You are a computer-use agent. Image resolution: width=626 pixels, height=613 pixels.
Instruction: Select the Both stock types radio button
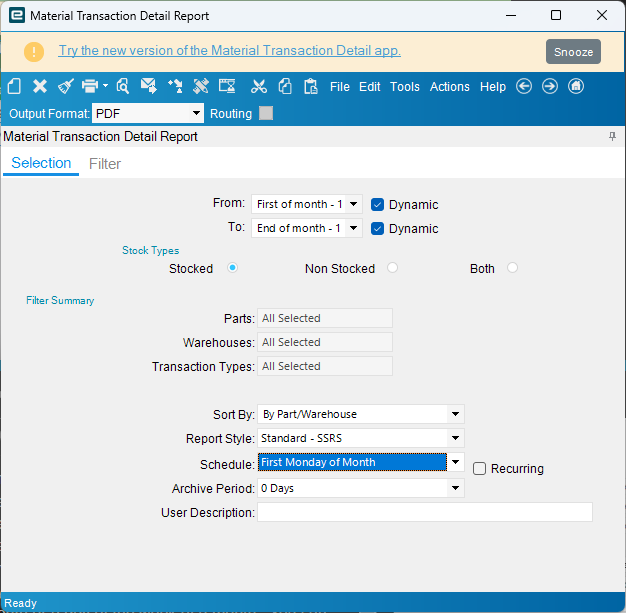[512, 268]
